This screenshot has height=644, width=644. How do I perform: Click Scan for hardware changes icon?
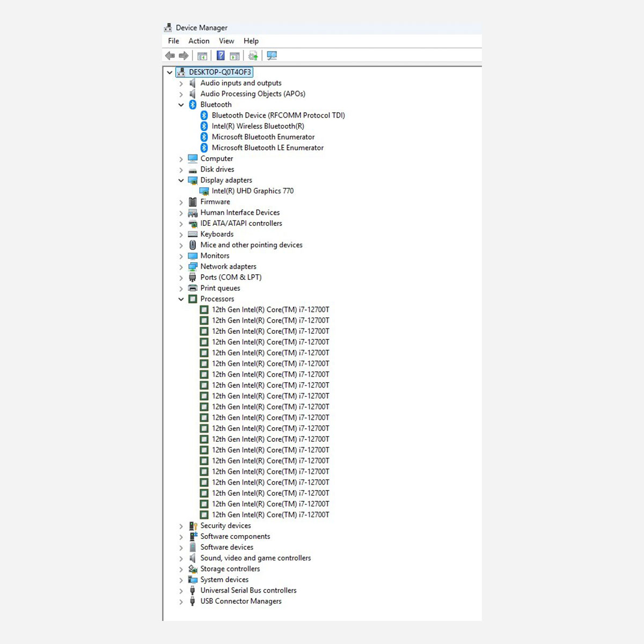[x=272, y=56]
